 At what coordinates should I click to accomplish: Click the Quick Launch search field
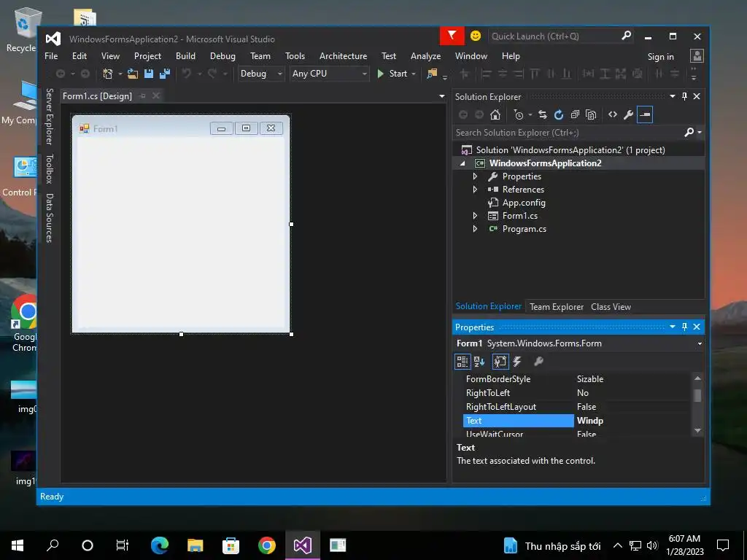click(554, 36)
